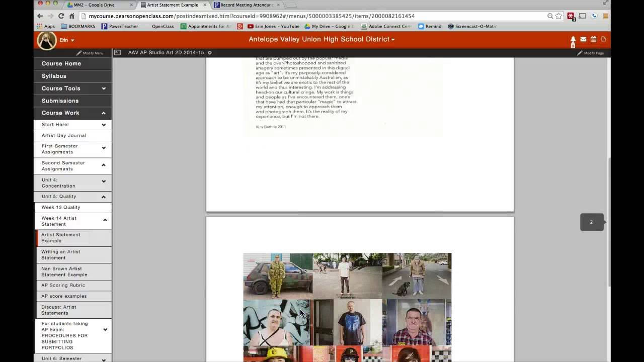Click the Erin profile avatar
Viewport: 644px width, 362px height.
(47, 41)
